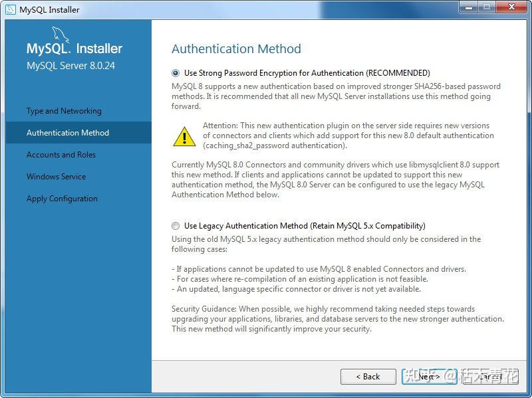This screenshot has height=398, width=532.
Task: Click 'Currently MySQL 8.0 Connectors' paragraph
Action: pyautogui.click(x=335, y=179)
